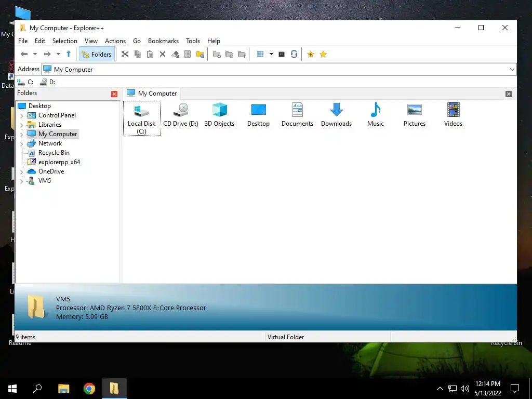Jump to C: drive on drives bar
532x399 pixels.
25,82
